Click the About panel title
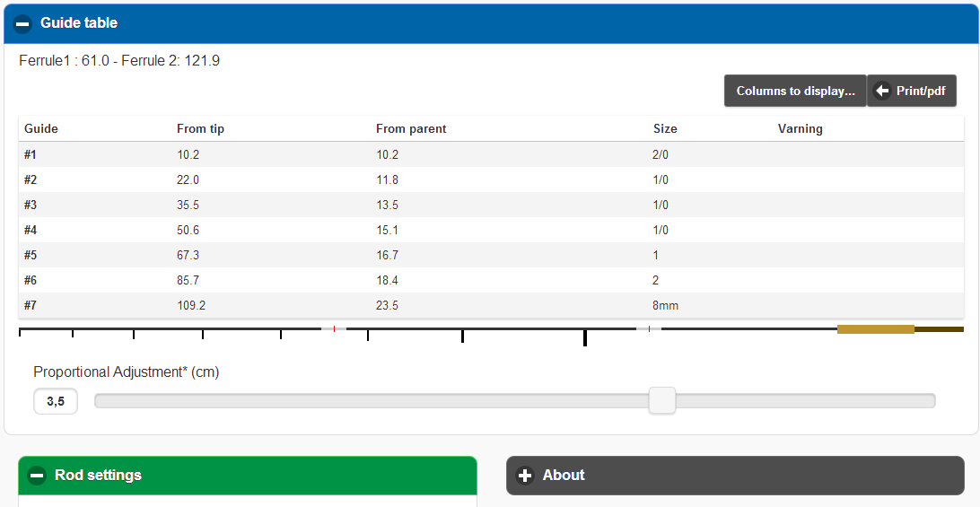980x507 pixels. pyautogui.click(x=564, y=476)
